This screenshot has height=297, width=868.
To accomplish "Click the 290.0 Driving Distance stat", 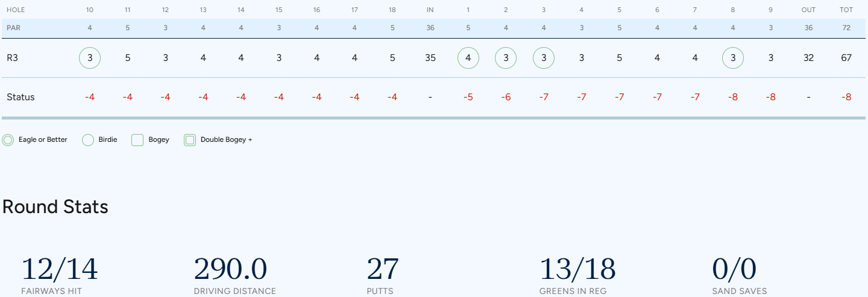I will (231, 269).
